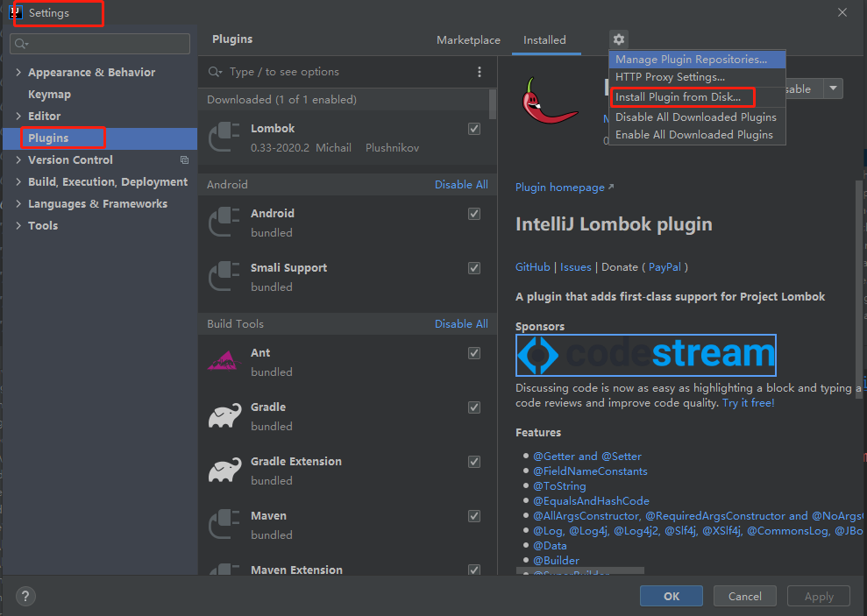Choose Disable All Downloaded Plugins
Viewport: 867px width, 616px height.
(697, 117)
